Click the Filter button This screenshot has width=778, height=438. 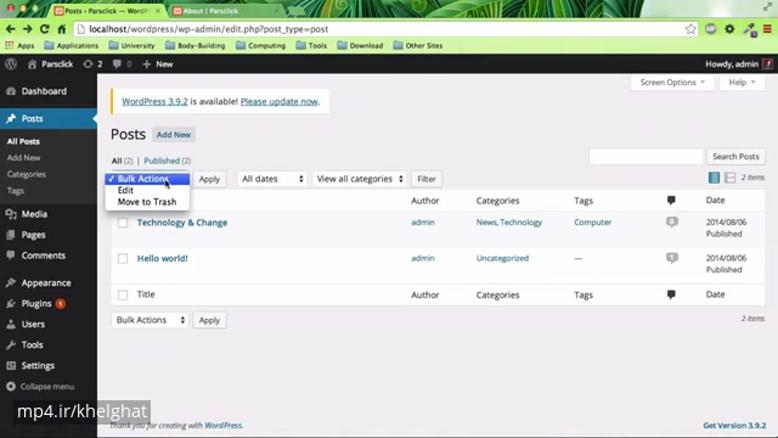click(426, 179)
